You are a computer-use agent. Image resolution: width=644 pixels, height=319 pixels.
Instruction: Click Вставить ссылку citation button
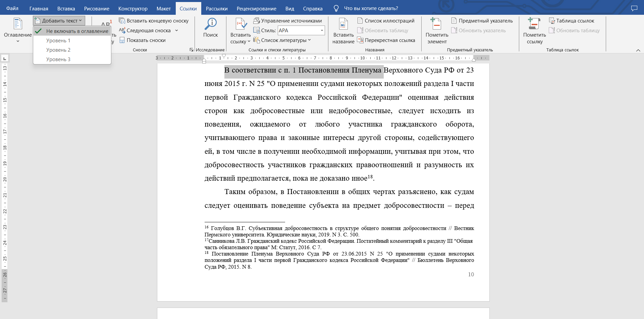pos(240,31)
